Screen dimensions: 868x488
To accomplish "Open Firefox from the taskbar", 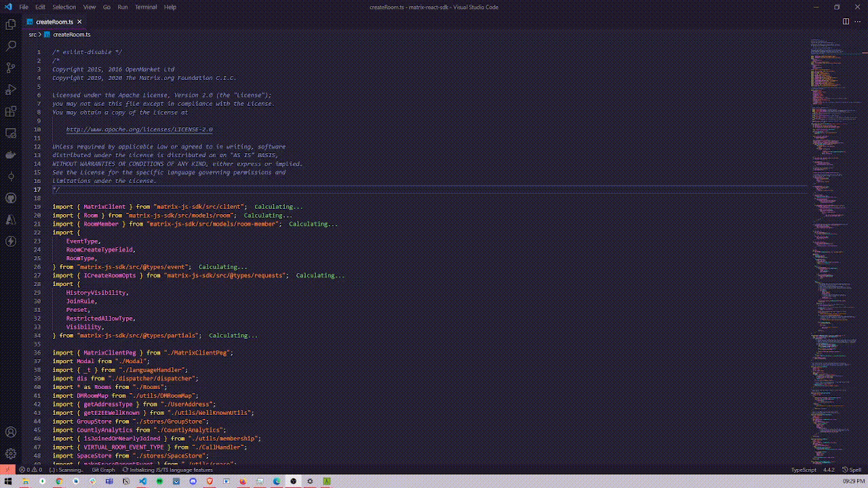I will (x=243, y=481).
